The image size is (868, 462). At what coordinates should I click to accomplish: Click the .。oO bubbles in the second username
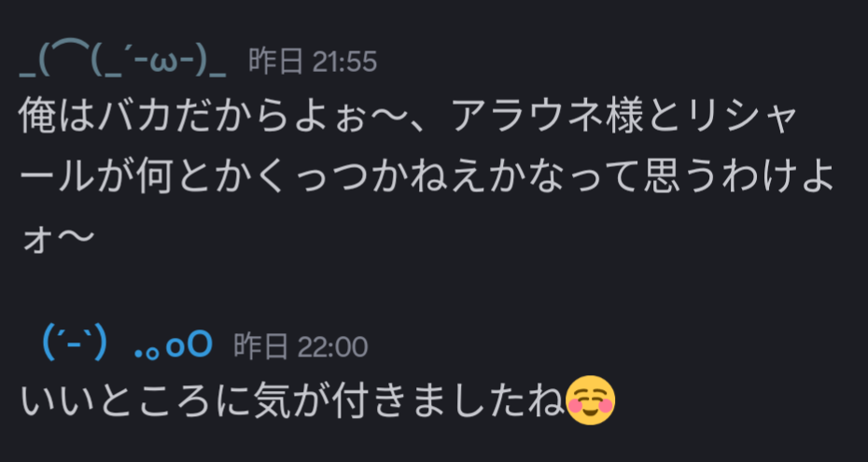(174, 346)
